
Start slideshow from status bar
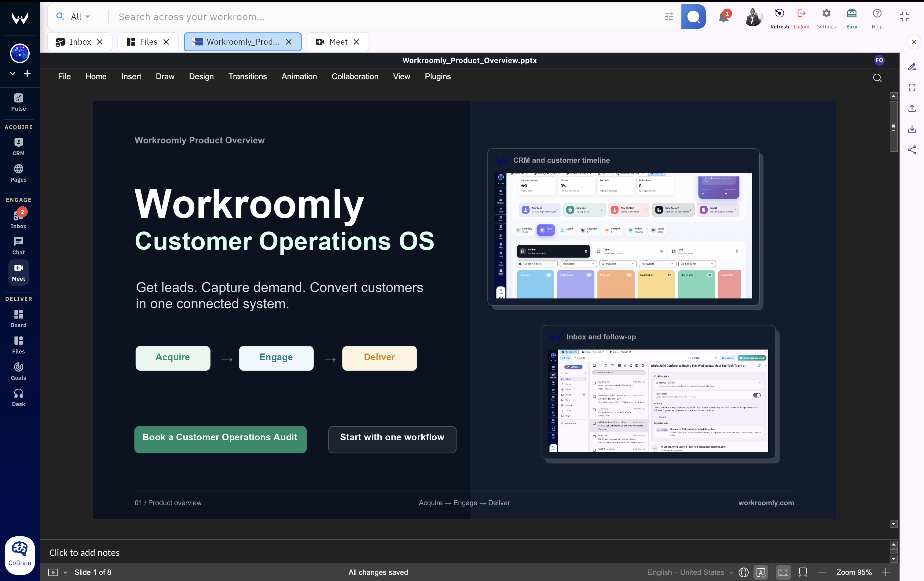click(x=53, y=572)
